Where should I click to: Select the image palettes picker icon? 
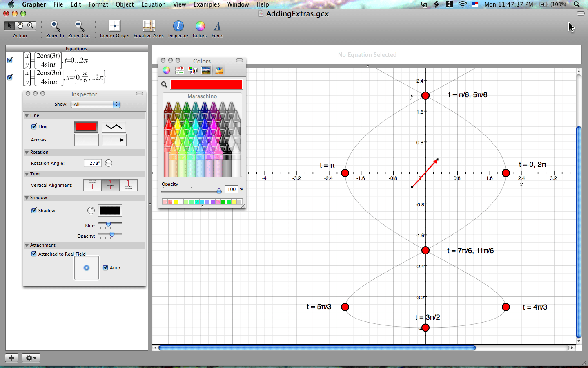click(x=206, y=70)
